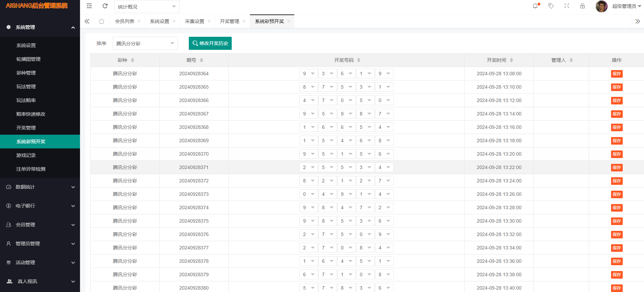The width and height of the screenshot is (644, 292).
Task: Collapse sidebar with the menu fold icon
Action: 89,6
